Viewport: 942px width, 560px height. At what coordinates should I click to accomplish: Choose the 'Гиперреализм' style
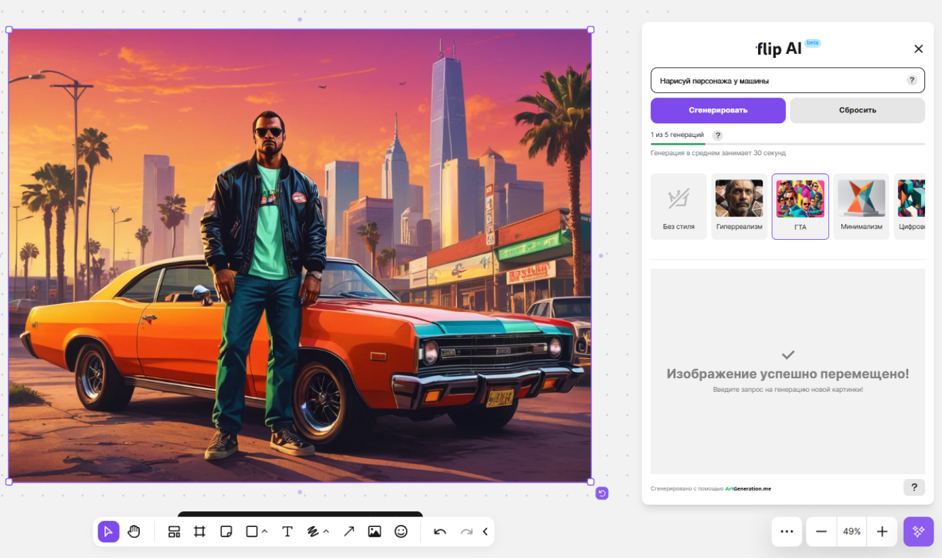[739, 207]
